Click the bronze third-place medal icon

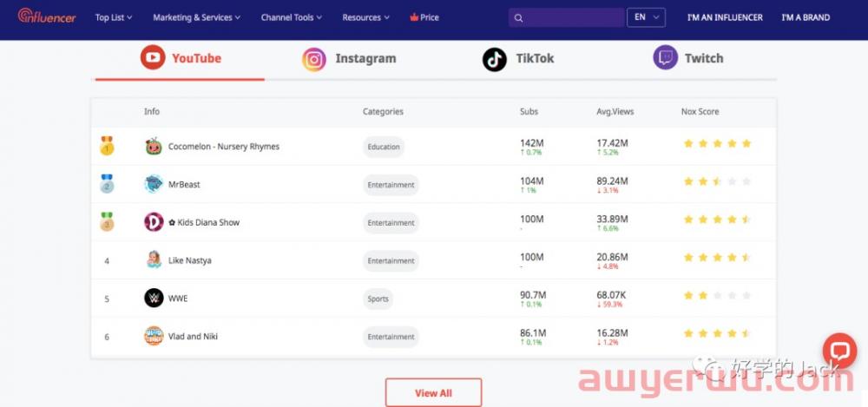click(x=107, y=221)
